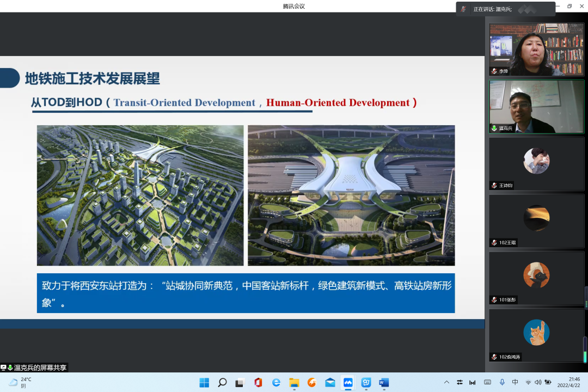Open Windows Search magnifier icon
This screenshot has height=392, width=588.
(x=222, y=382)
